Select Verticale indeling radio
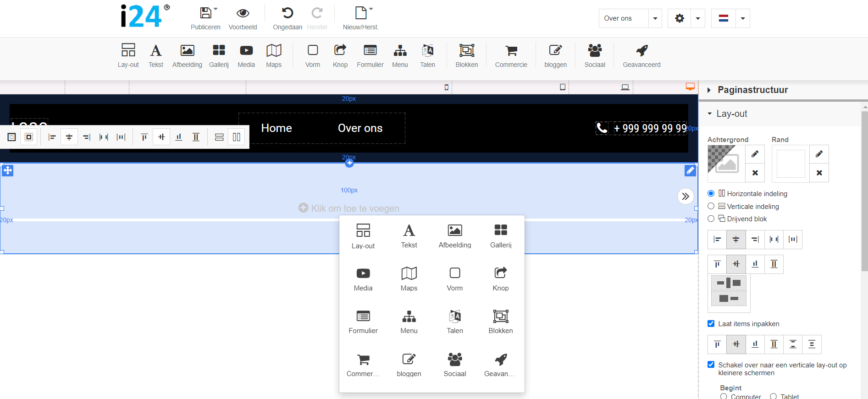 [x=711, y=206]
